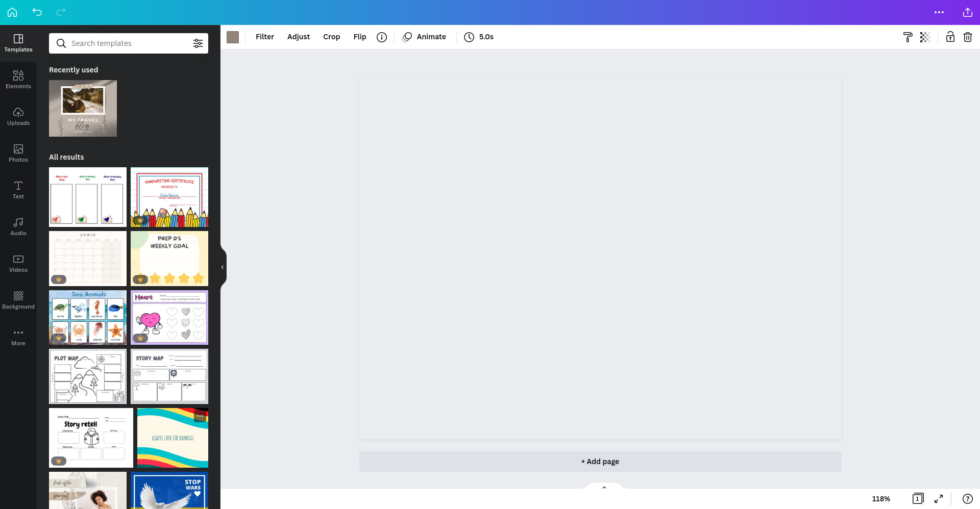Click the share/export upload icon
This screenshot has width=980, height=509.
click(967, 12)
